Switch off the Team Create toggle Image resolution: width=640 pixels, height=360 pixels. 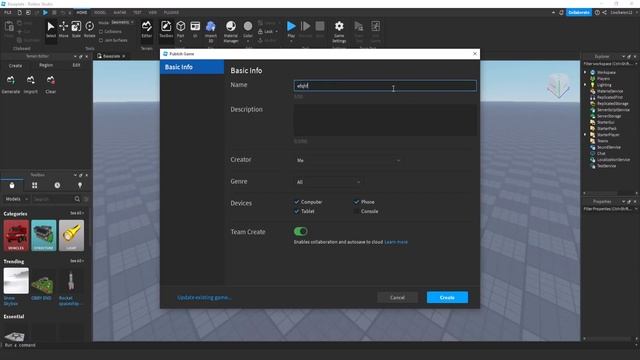click(301, 231)
